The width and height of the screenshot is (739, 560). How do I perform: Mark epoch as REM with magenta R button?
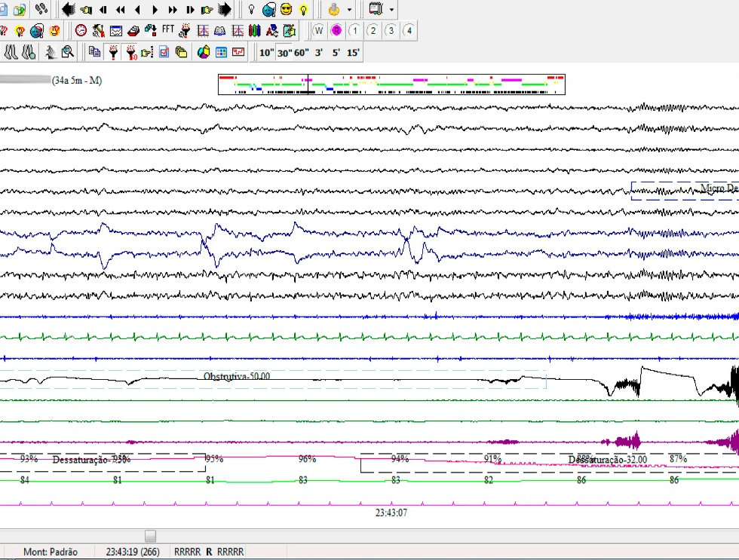pyautogui.click(x=336, y=31)
